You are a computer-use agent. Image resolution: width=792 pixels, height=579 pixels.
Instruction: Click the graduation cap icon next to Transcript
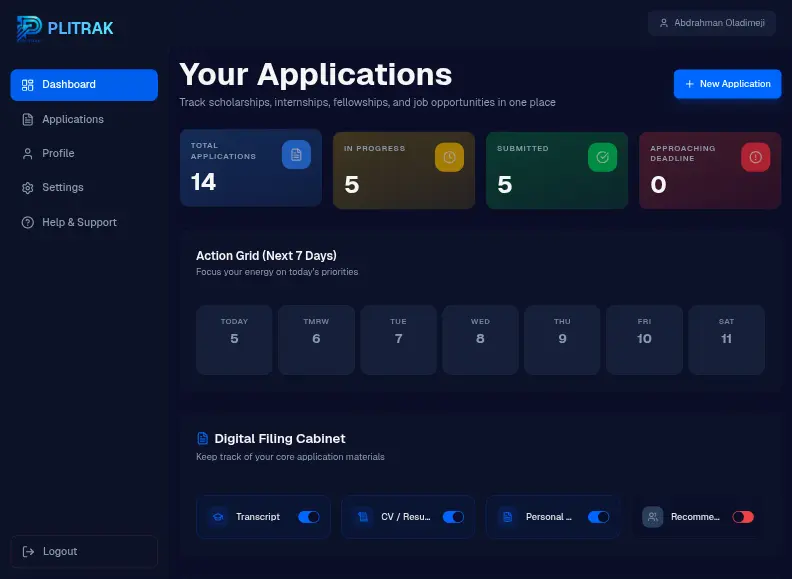[218, 517]
